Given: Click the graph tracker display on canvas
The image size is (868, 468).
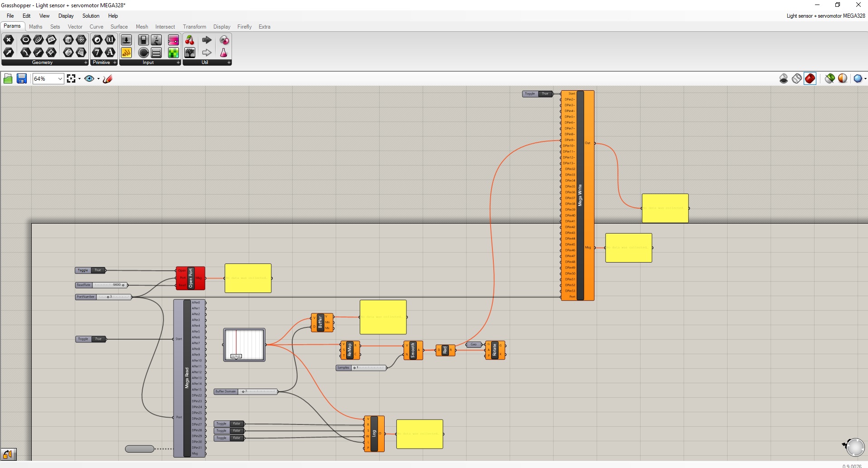Looking at the screenshot, I should coord(244,345).
